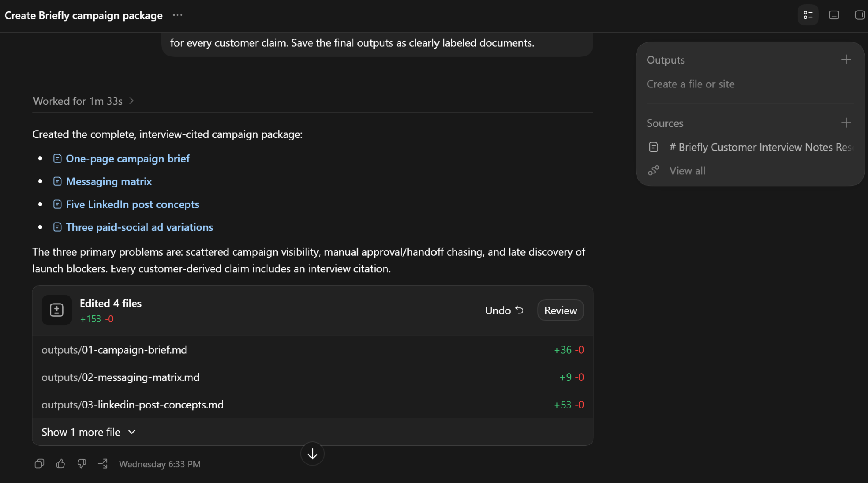
Task: Click the +153 -0 total changes summary
Action: pos(97,319)
